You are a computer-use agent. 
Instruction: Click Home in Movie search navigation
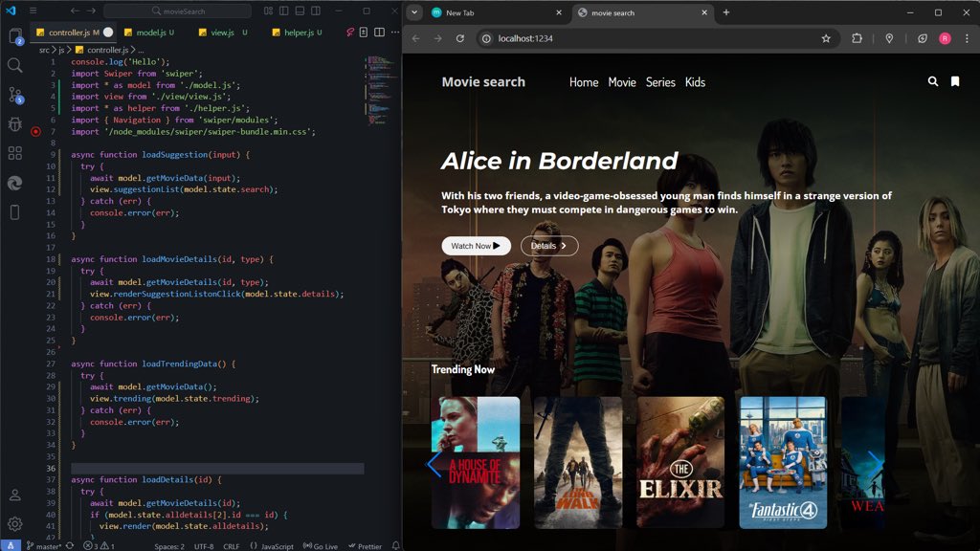584,82
